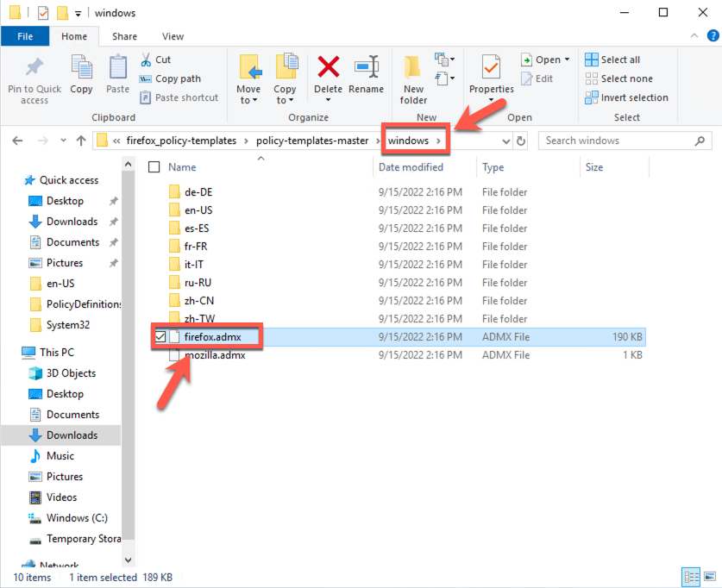The height and width of the screenshot is (588, 722).
Task: Click Invert selection
Action: point(626,97)
